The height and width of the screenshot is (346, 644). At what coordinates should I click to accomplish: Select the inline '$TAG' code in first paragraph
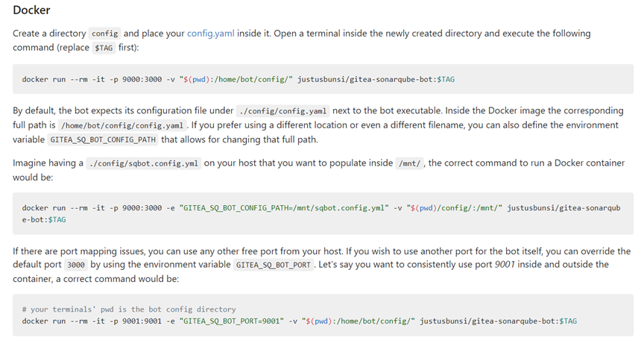coord(104,48)
